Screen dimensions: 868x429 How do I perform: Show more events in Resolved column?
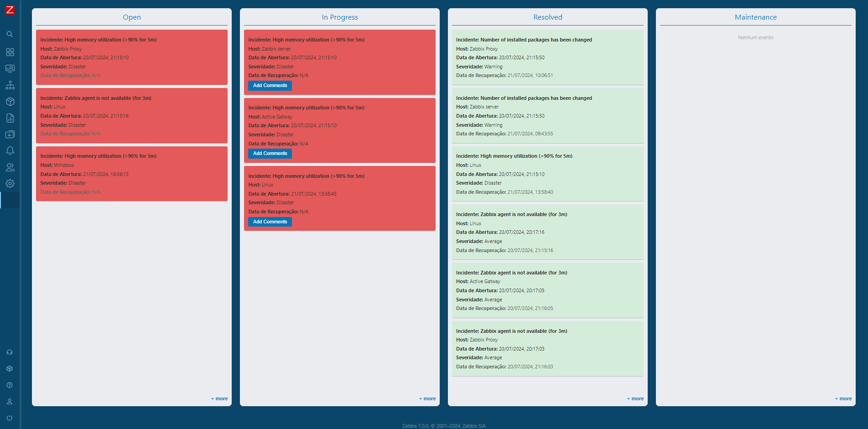pos(635,399)
